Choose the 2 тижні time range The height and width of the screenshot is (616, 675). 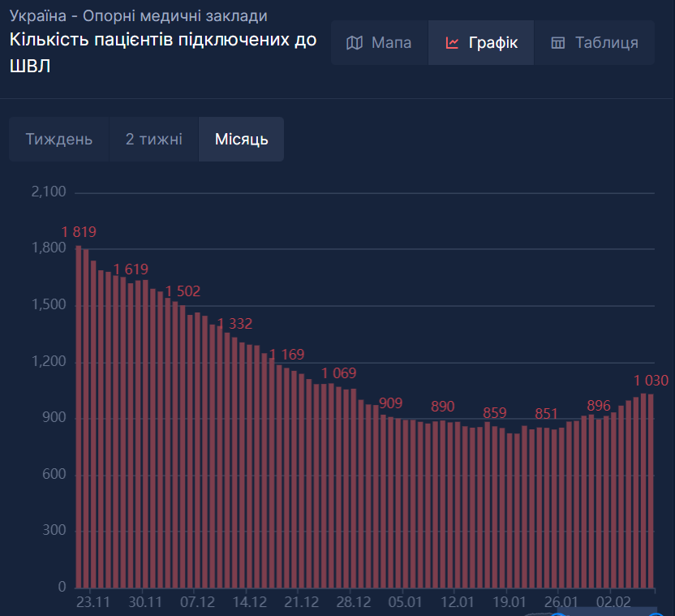coord(153,139)
